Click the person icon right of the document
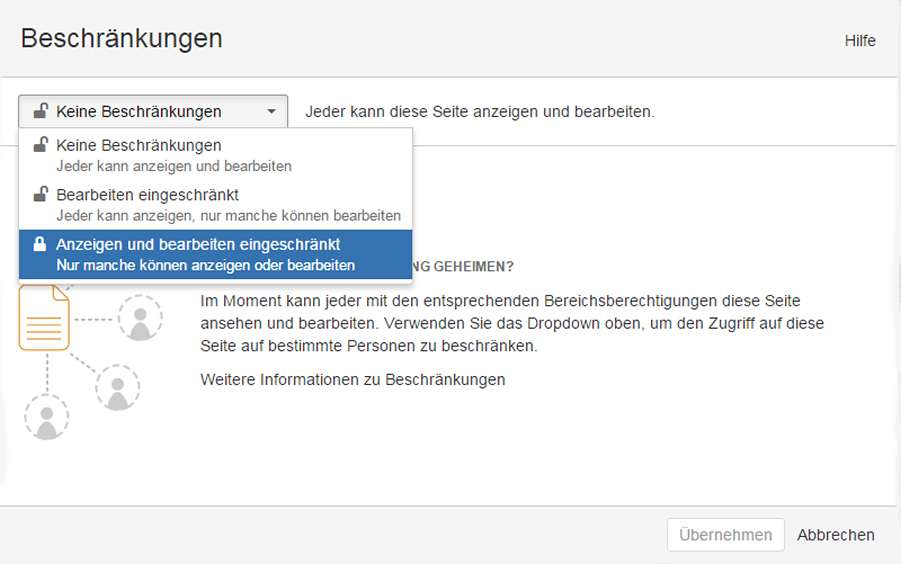 click(x=140, y=318)
